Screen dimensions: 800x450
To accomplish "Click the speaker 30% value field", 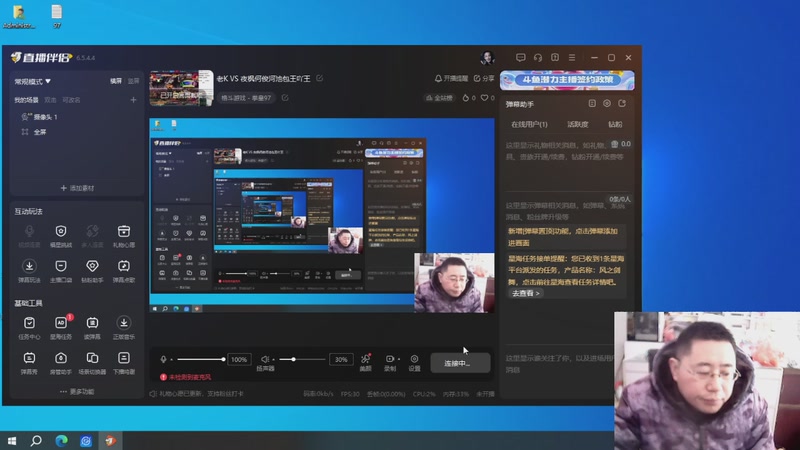I will 341,359.
